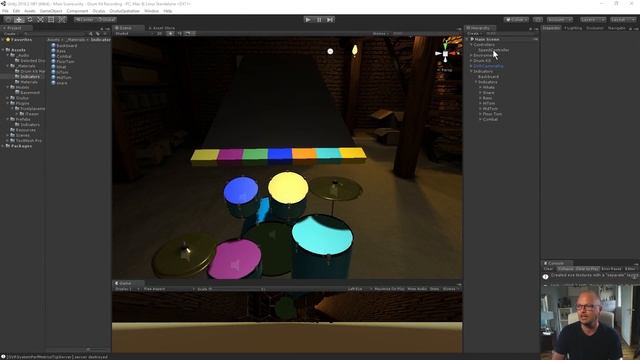This screenshot has width=640, height=360.
Task: Open the File menu
Action: (x=5, y=11)
